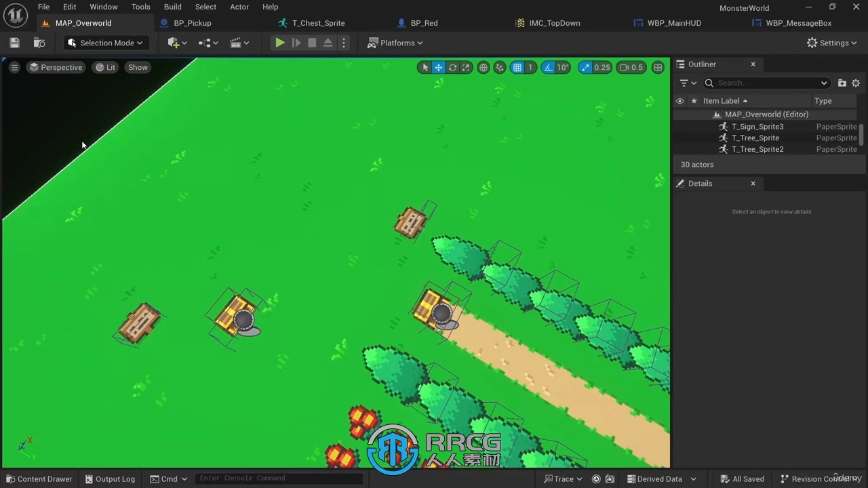This screenshot has width=868, height=488.
Task: Cycle the world/local coordinate globe icon
Action: coord(483,67)
